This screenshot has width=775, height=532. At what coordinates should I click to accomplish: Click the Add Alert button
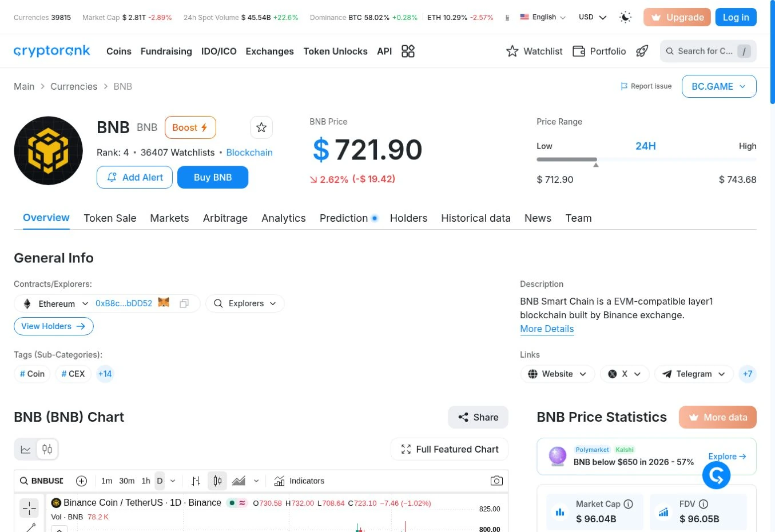[134, 177]
